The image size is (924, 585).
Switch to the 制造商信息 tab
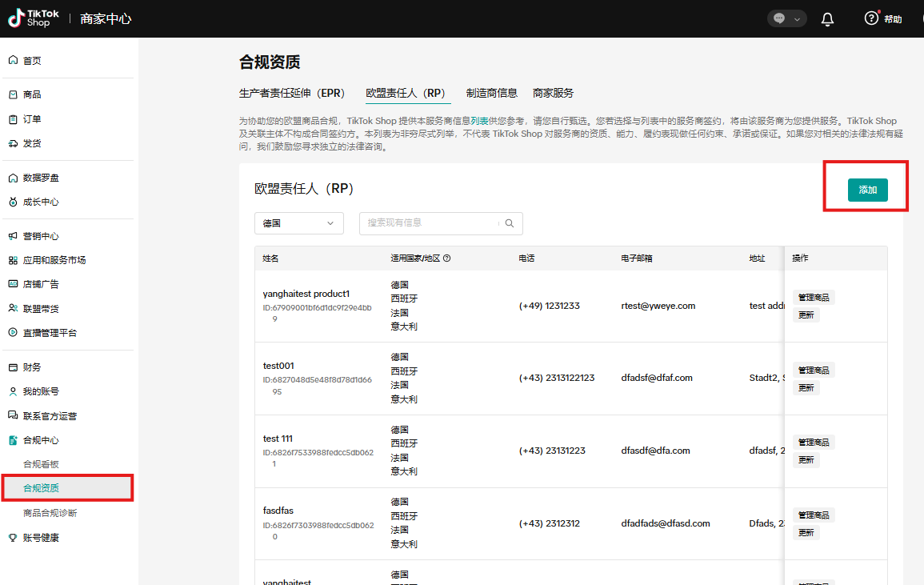[x=491, y=93]
